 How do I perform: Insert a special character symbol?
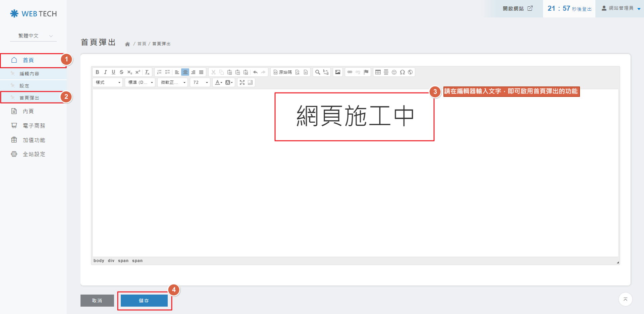[x=402, y=72]
